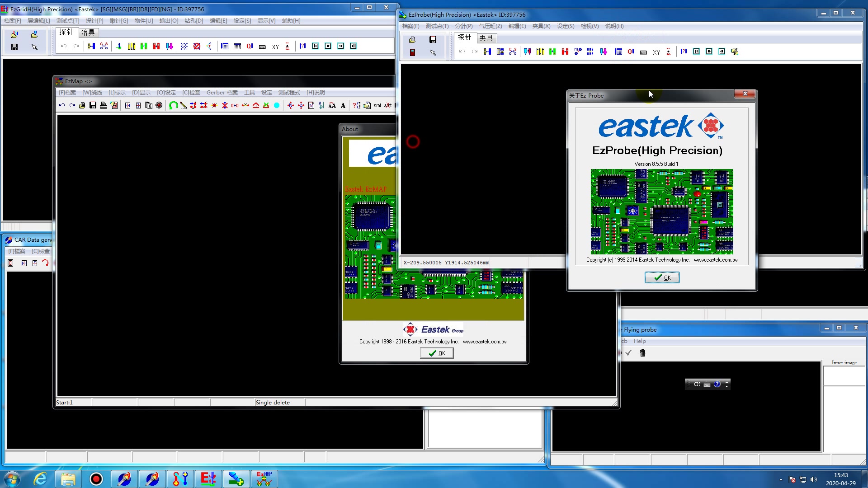Click the smt icon in EzMap toolbar
Image resolution: width=868 pixels, height=488 pixels.
point(378,105)
